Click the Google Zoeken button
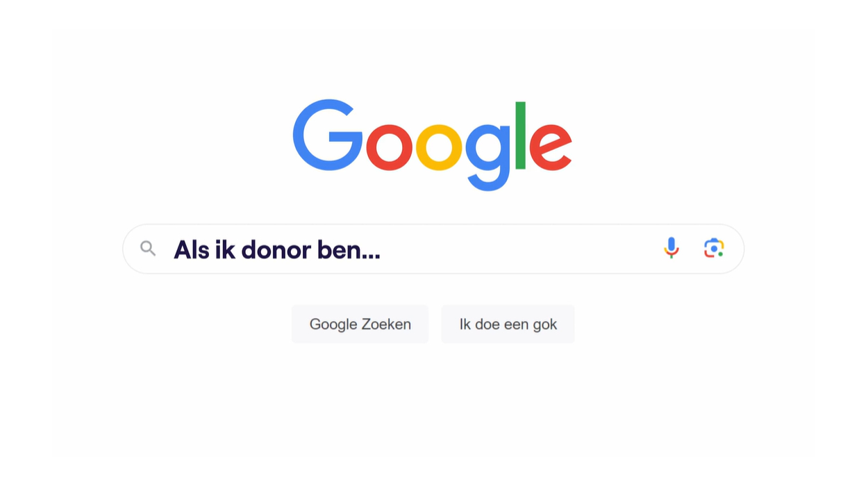The height and width of the screenshot is (487, 868). [x=360, y=324]
